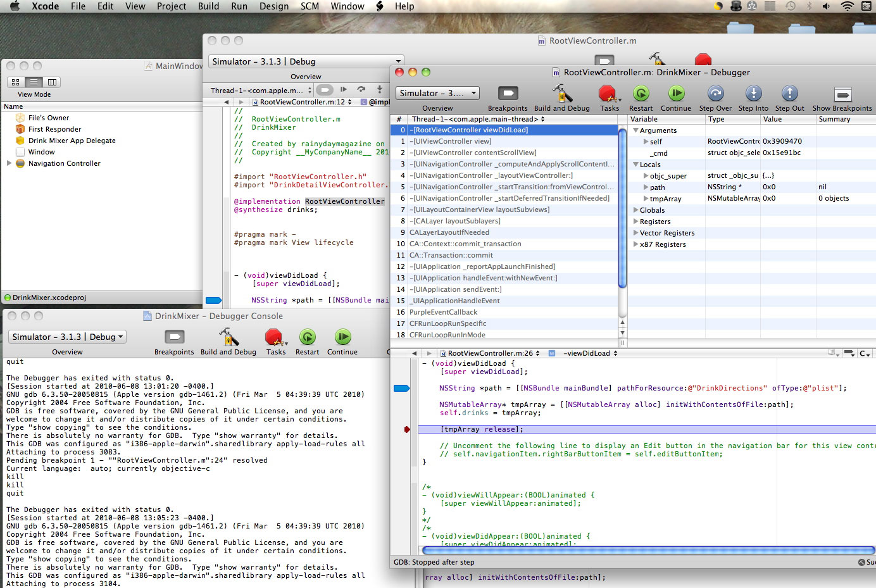Screen dimensions: 876x588
Task: Expand Navigation Controller item
Action: pos(9,163)
